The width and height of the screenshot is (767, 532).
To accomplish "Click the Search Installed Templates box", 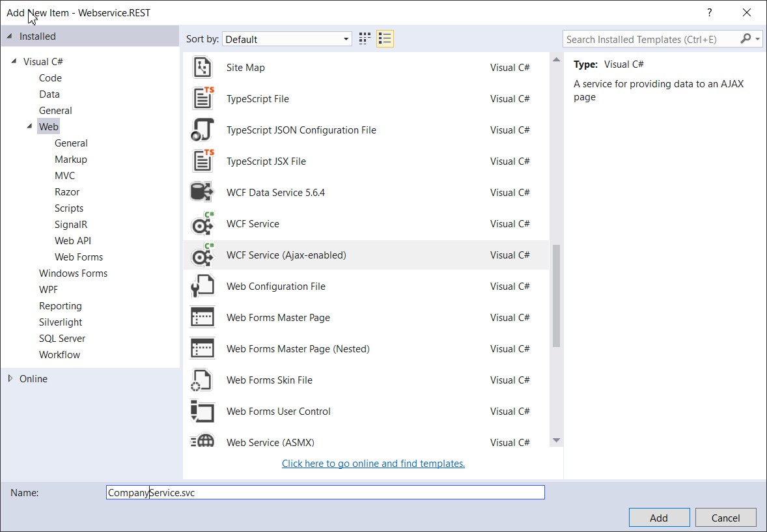I will [652, 39].
